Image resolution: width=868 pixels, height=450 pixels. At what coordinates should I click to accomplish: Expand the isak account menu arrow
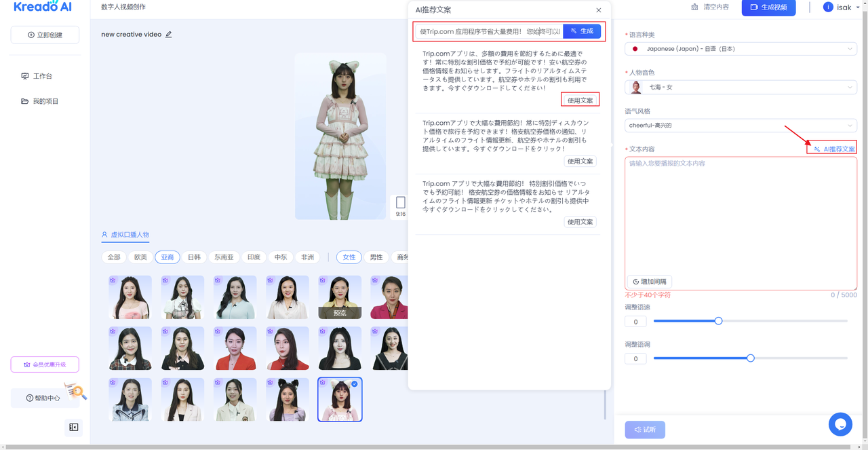pyautogui.click(x=858, y=7)
